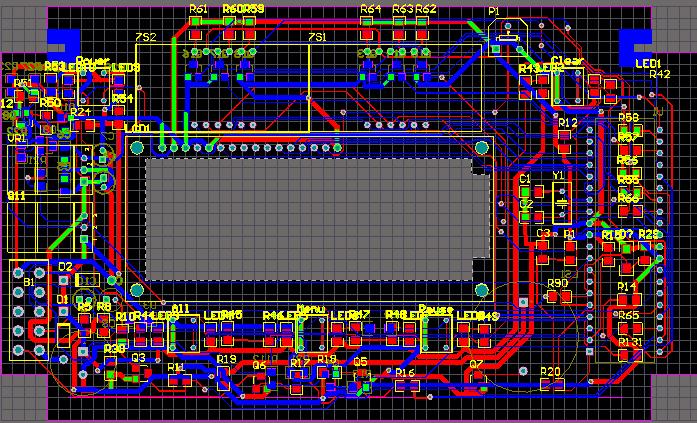Image resolution: width=697 pixels, height=423 pixels.
Task: Select the Menu button silkscreen label
Action: [311, 308]
